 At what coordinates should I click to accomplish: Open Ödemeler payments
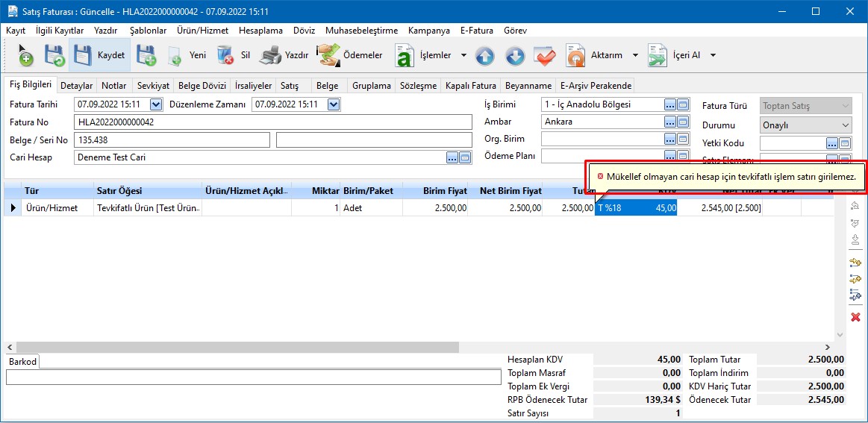349,55
